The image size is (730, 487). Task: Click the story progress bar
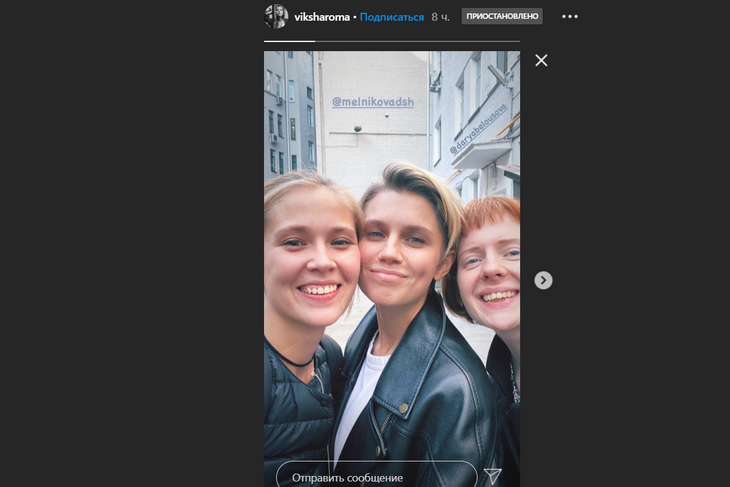pyautogui.click(x=391, y=41)
